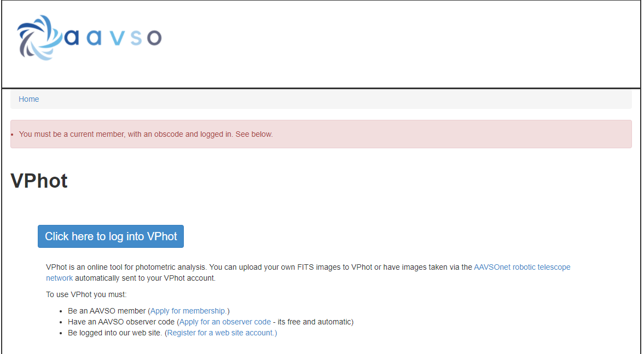Click empty area of the gray breadcrumb bar
Screen dimensions: 644x354
pyautogui.click(x=328, y=99)
